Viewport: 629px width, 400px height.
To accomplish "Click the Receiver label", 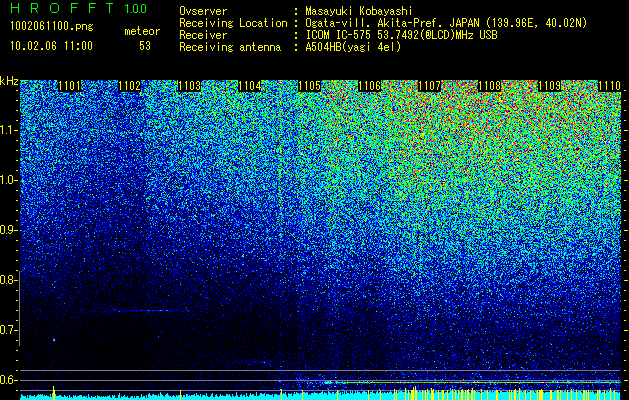I will [x=203, y=35].
